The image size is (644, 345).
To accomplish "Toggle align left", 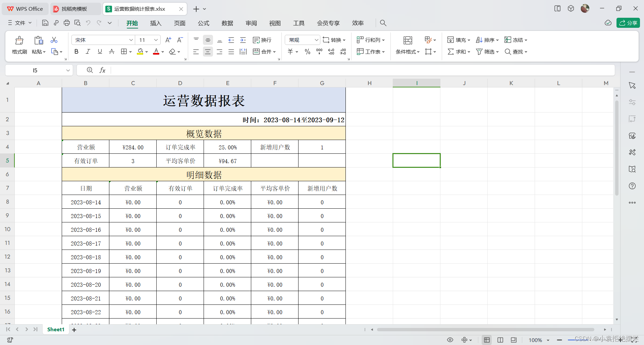I will (196, 52).
